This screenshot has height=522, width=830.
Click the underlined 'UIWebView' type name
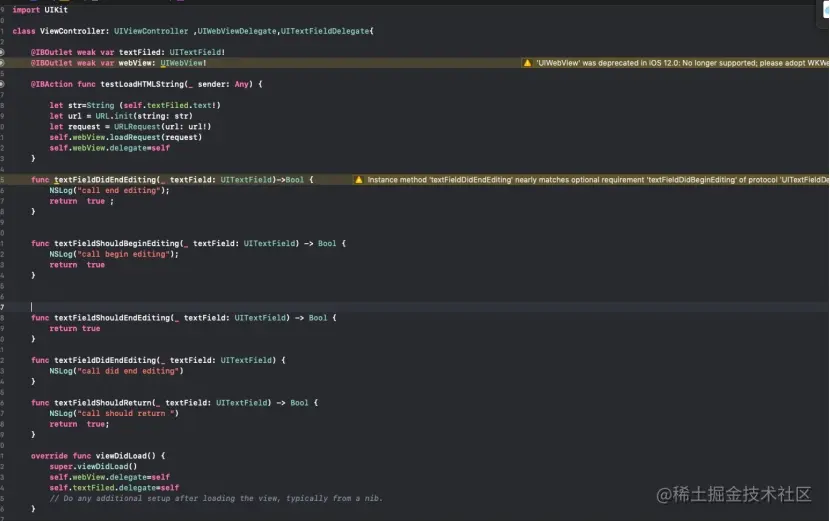[181, 63]
